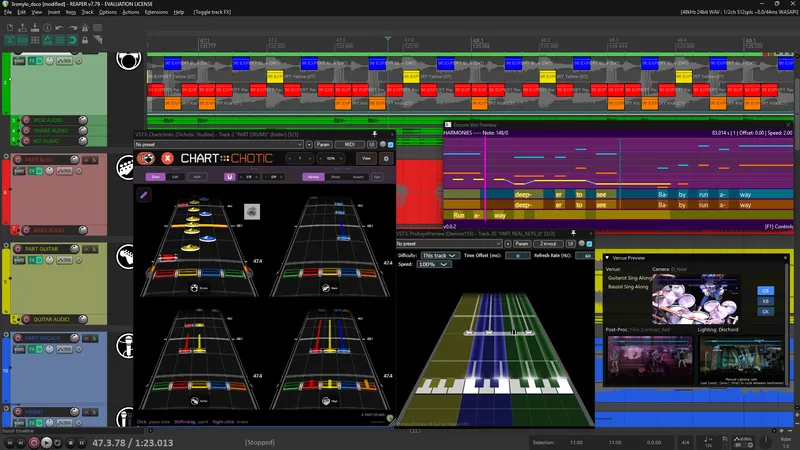800x450 pixels.
Task: Click the transport Play button
Action: coord(46,443)
